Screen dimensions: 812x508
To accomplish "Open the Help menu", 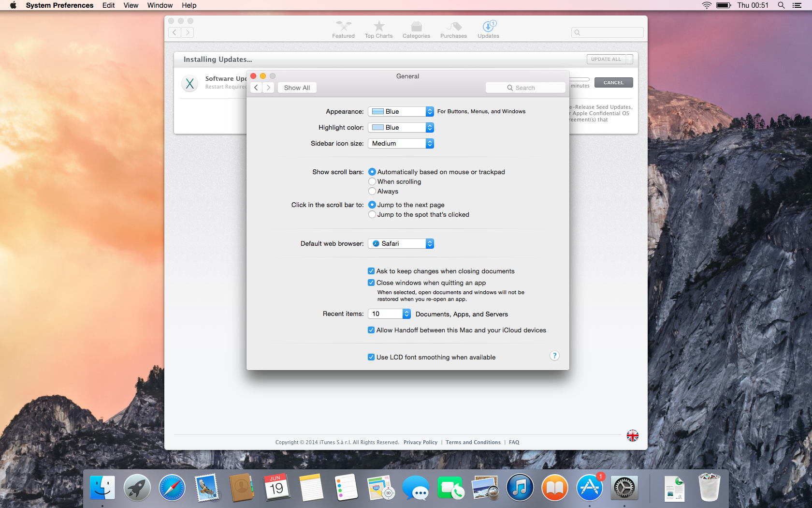I will tap(189, 5).
